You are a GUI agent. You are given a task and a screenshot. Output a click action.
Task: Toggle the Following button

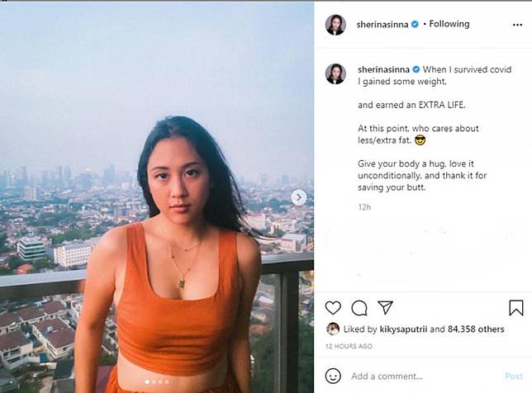(449, 25)
